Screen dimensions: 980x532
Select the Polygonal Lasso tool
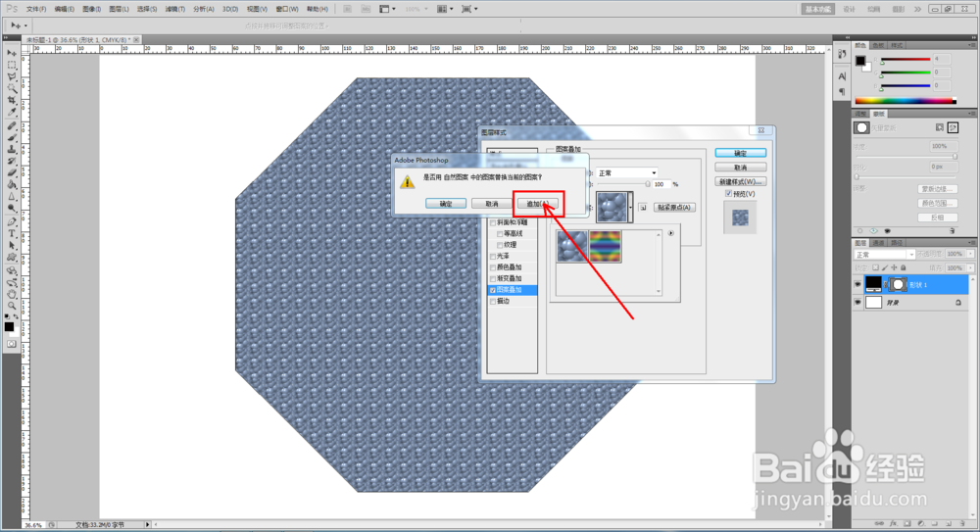pyautogui.click(x=11, y=77)
